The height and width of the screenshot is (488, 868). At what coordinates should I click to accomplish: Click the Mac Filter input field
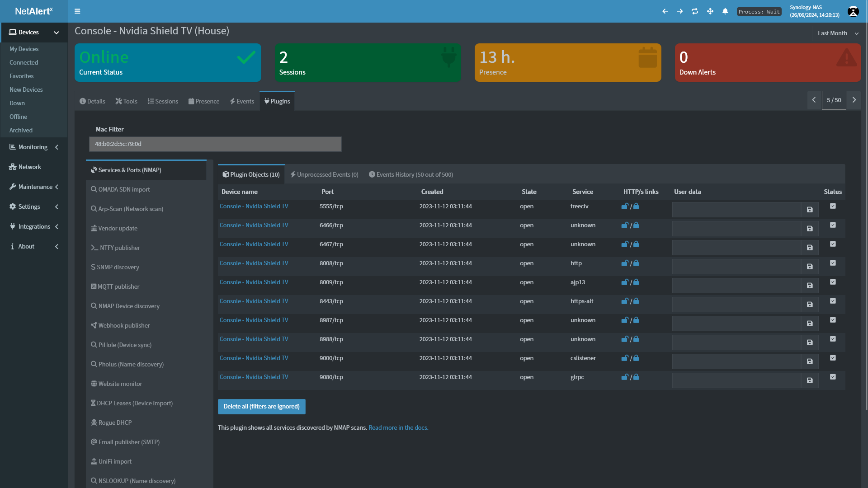click(215, 144)
